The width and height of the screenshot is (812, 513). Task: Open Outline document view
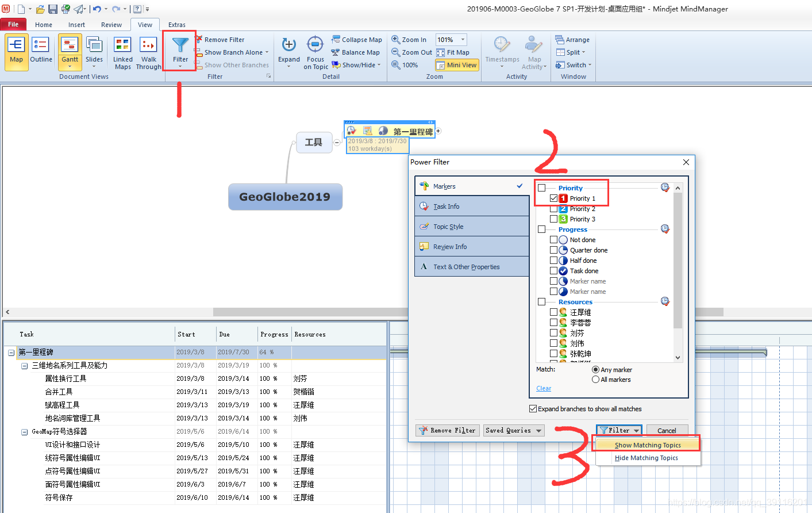[x=41, y=51]
